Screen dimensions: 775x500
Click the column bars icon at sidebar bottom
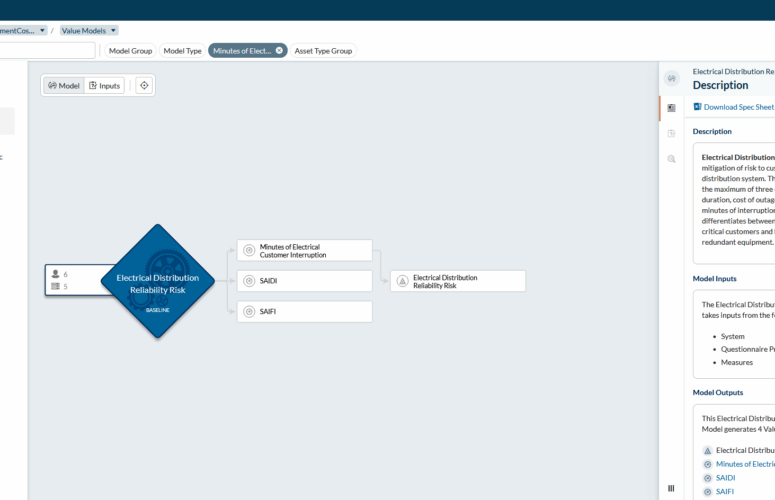click(671, 488)
